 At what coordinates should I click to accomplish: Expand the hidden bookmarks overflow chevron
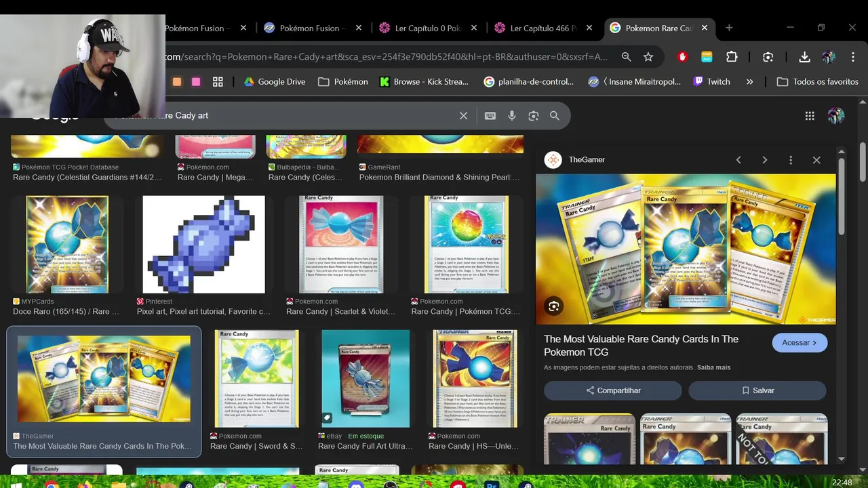[749, 81]
